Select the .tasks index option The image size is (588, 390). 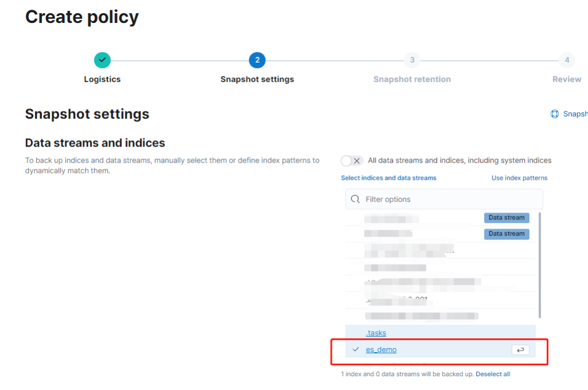[x=440, y=333]
